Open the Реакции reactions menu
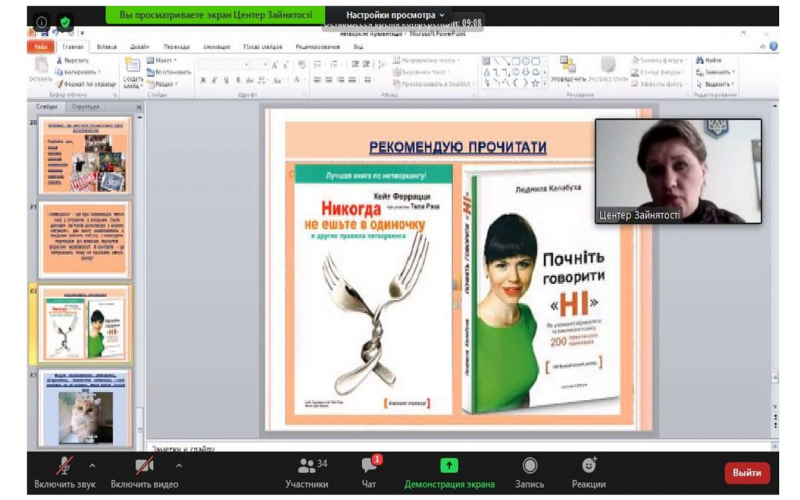 [589, 473]
